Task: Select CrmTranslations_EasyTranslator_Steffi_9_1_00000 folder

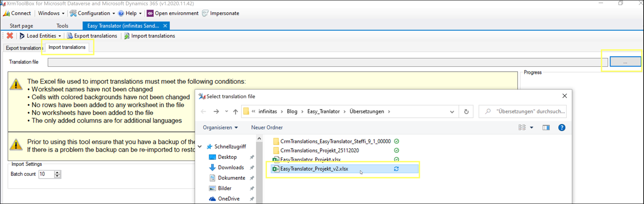Action: click(x=335, y=141)
